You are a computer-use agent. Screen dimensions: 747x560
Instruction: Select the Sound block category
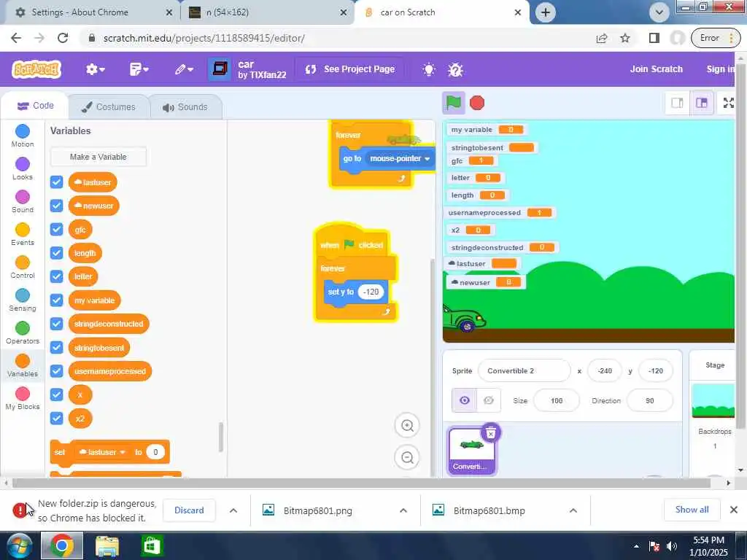click(23, 201)
